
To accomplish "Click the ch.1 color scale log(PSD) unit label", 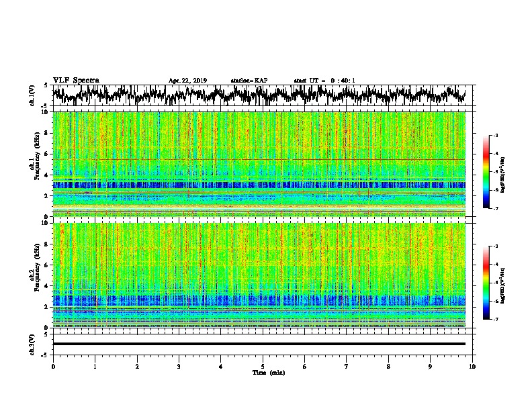I will (x=503, y=175).
